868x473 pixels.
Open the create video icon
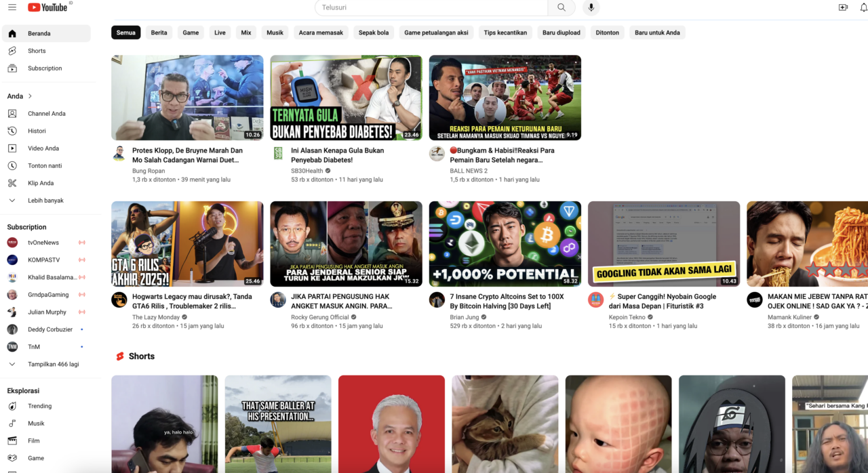point(843,7)
